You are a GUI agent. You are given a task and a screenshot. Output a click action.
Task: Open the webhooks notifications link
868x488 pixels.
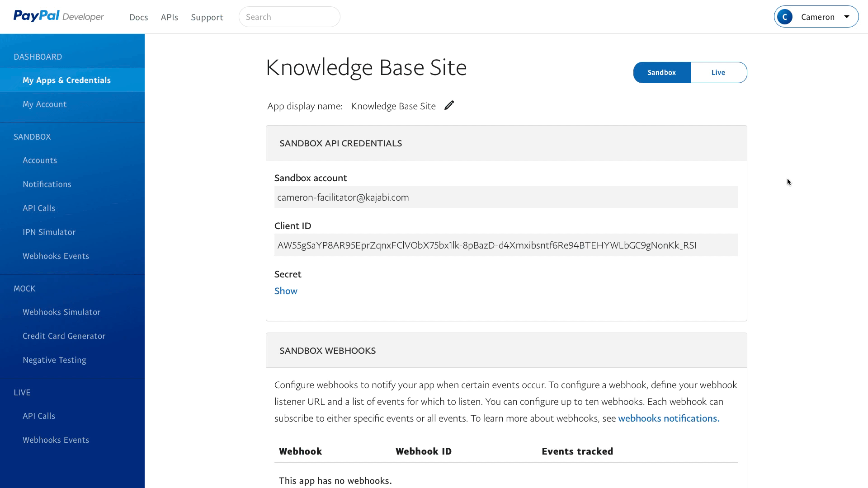click(x=668, y=418)
